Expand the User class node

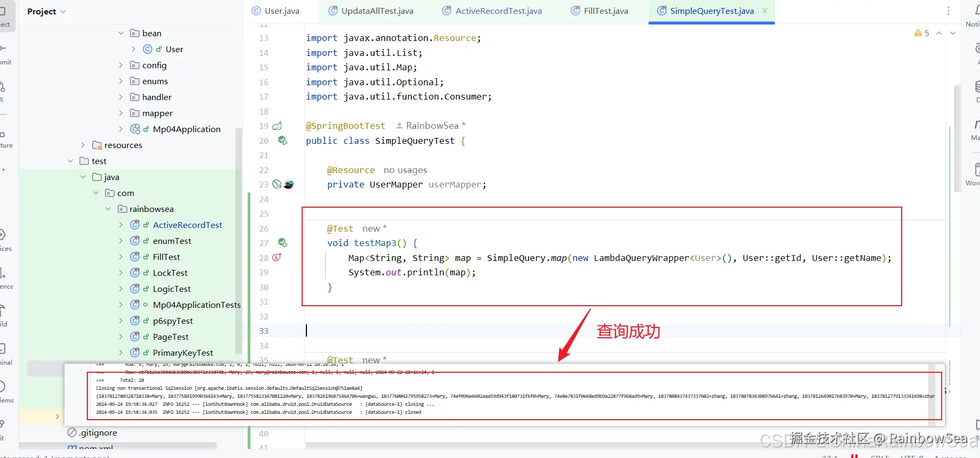(133, 49)
